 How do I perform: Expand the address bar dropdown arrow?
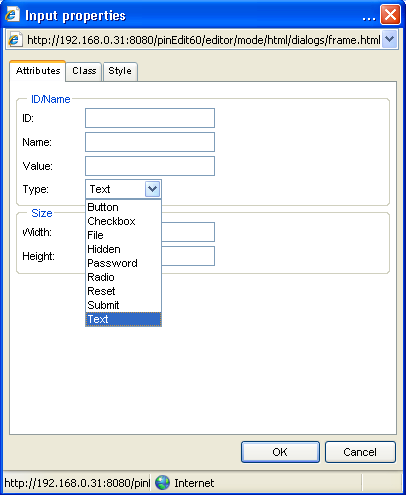pos(389,39)
